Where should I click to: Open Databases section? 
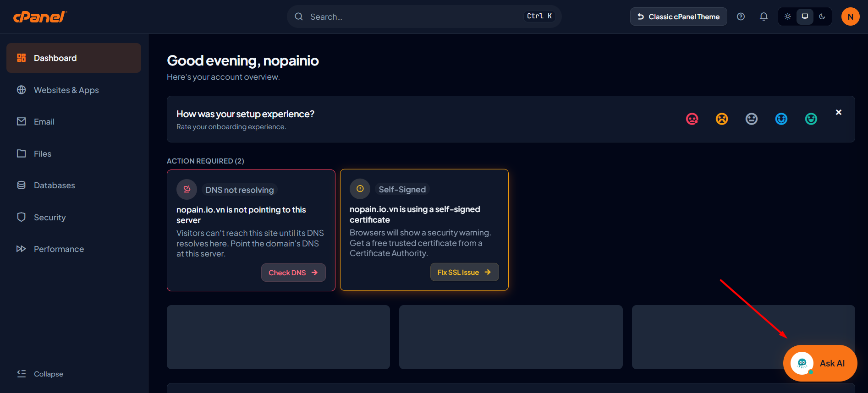pos(74,185)
